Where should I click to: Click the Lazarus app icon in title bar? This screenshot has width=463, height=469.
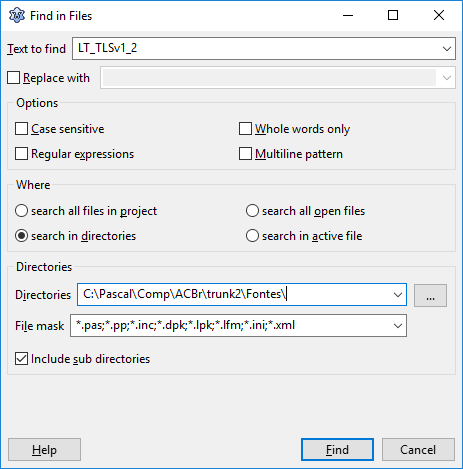pos(17,15)
